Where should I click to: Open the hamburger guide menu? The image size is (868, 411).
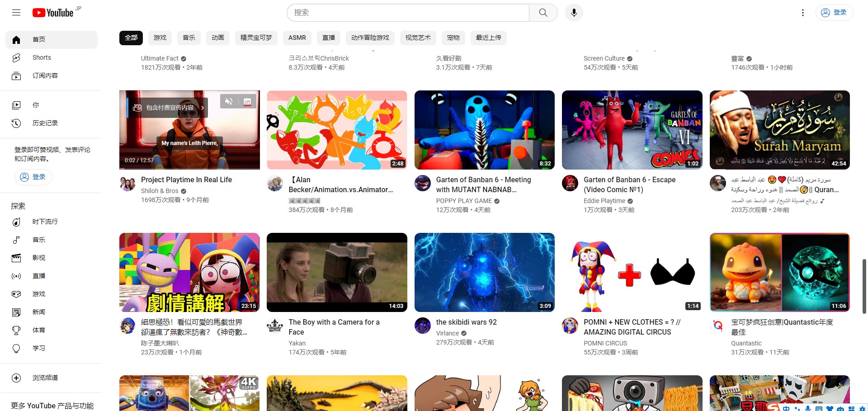pyautogui.click(x=16, y=13)
